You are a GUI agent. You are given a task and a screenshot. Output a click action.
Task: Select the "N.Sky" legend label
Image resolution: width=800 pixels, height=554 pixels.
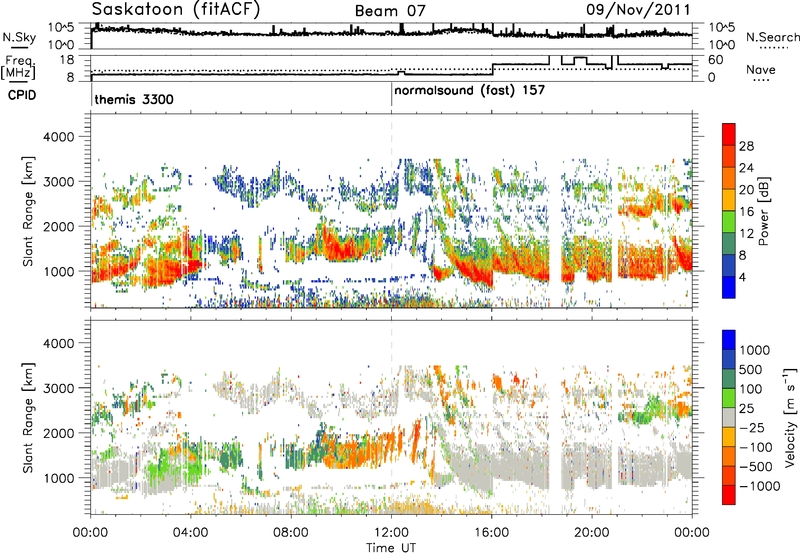pyautogui.click(x=19, y=37)
